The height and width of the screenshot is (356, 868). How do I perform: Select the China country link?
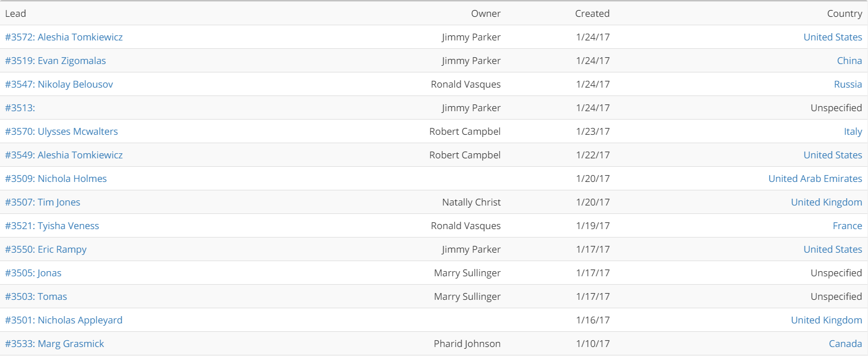[x=849, y=61]
